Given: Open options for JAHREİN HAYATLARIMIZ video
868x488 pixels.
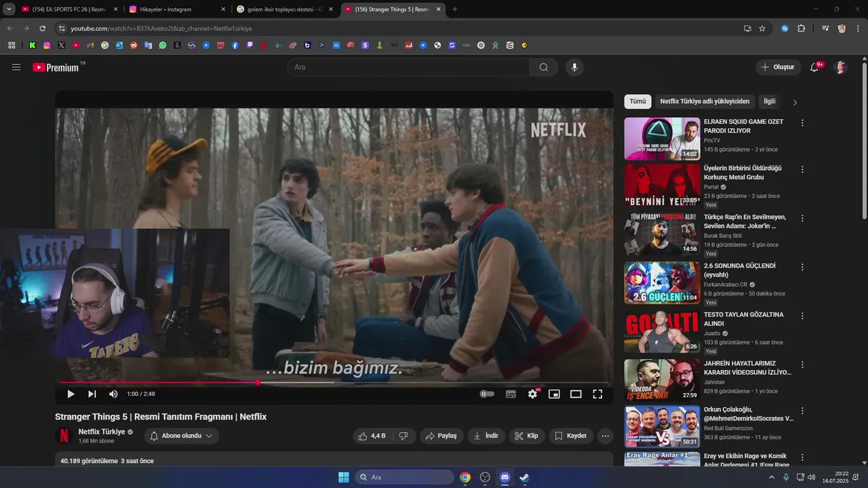Looking at the screenshot, I should 802,365.
